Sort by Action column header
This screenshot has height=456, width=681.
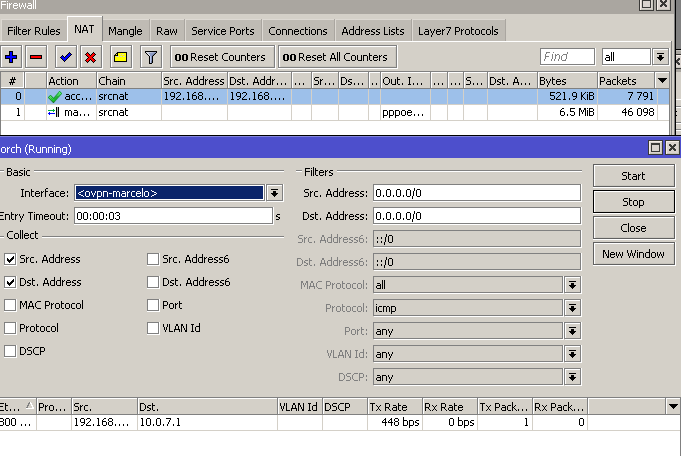(x=71, y=81)
